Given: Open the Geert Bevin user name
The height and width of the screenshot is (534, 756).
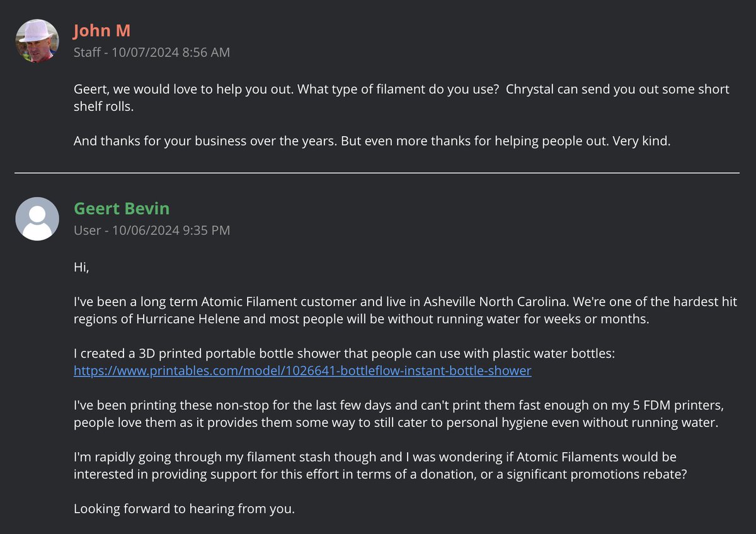Looking at the screenshot, I should point(122,208).
